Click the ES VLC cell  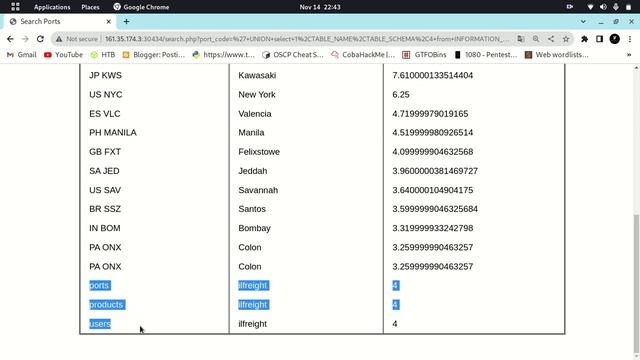tap(104, 114)
